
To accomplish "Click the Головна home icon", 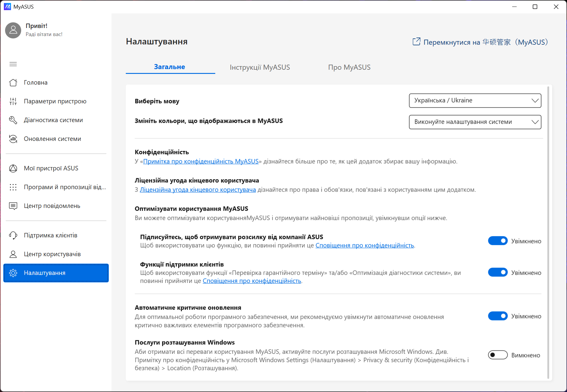I will point(13,83).
